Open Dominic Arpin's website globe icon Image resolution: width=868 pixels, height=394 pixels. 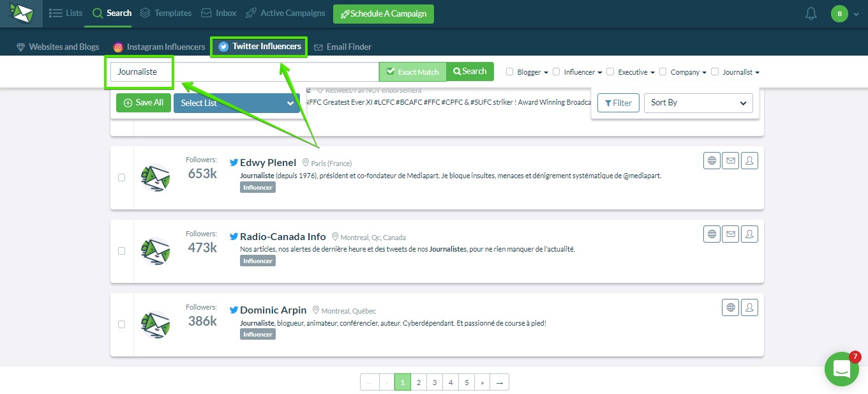click(x=731, y=308)
